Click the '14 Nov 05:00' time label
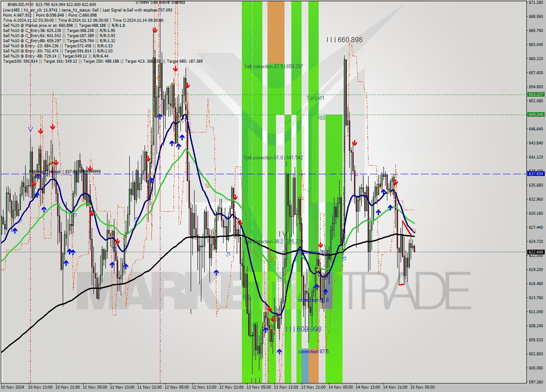This screenshot has height=392, width=546. coord(340,387)
